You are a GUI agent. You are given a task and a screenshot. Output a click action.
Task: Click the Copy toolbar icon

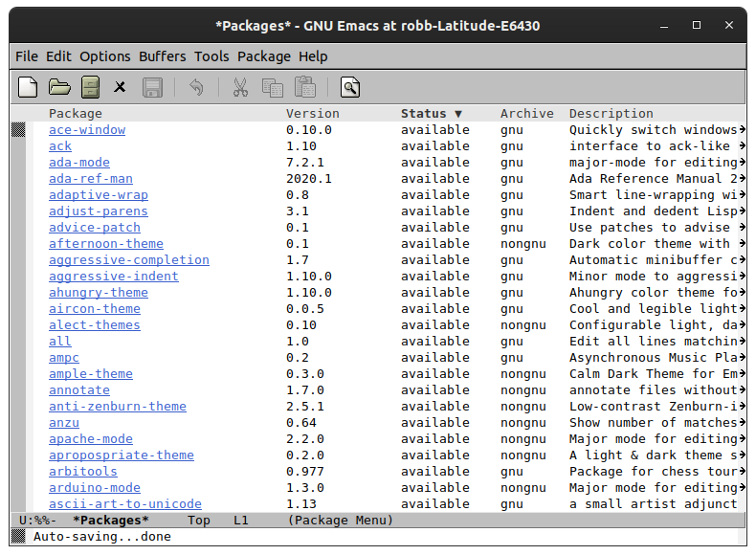[273, 87]
